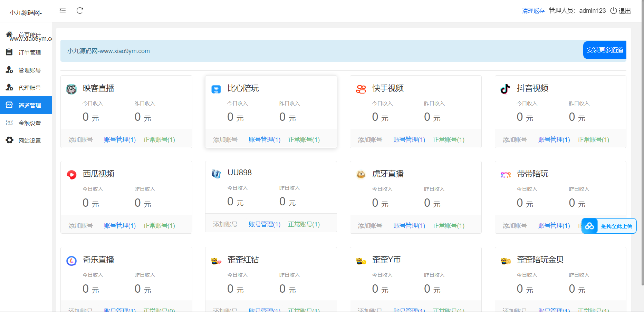This screenshot has width=644, height=312.
Task: Click the 带带陪玩 logo icon
Action: click(x=506, y=175)
